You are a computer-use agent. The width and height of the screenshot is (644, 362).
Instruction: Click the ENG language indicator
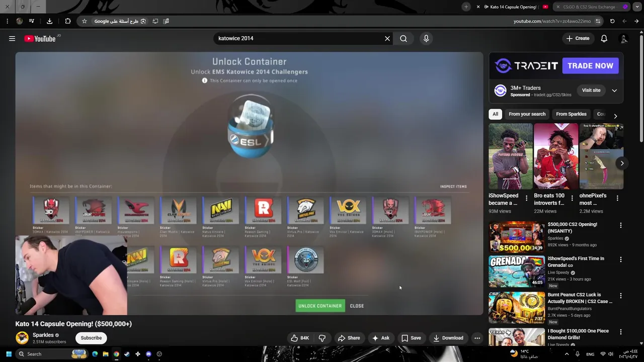pyautogui.click(x=590, y=354)
